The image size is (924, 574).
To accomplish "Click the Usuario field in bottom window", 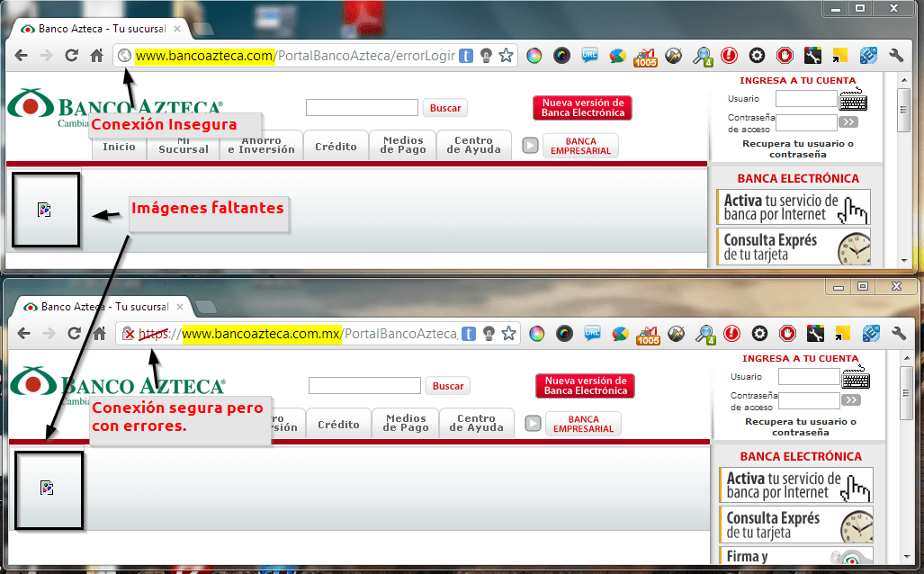I will pyautogui.click(x=808, y=377).
